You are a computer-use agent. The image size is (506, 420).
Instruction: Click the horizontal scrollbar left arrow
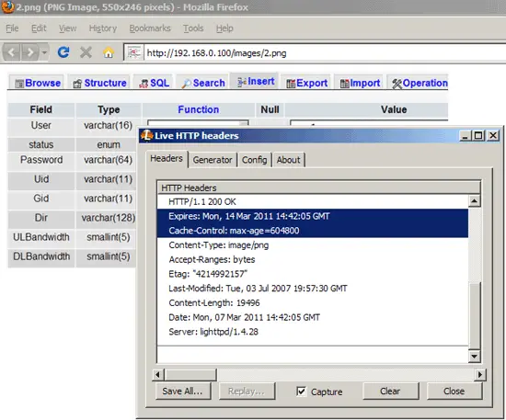point(158,375)
